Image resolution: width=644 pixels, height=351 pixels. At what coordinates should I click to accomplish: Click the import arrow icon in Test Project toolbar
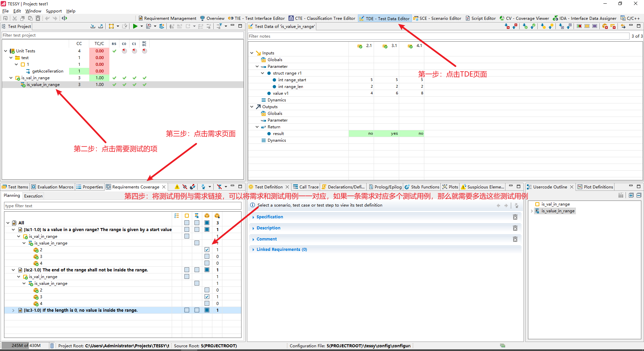[93, 26]
